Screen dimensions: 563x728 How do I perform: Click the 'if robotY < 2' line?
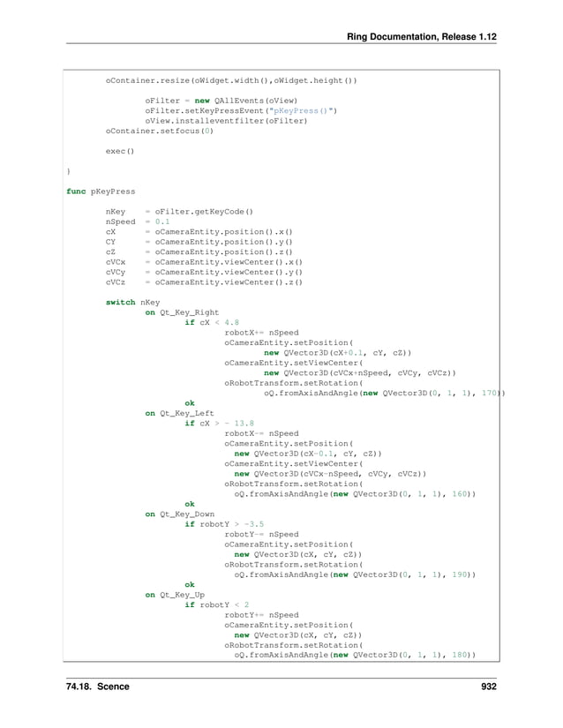(x=217, y=605)
